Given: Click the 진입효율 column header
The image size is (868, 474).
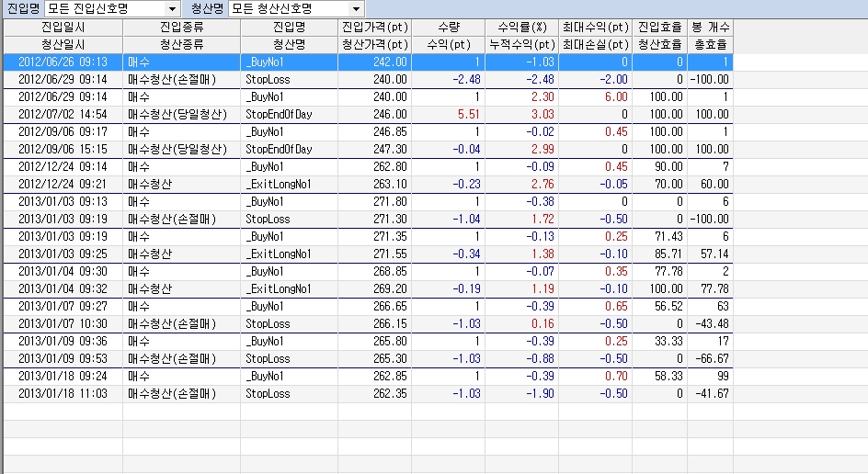Looking at the screenshot, I should tap(658, 28).
